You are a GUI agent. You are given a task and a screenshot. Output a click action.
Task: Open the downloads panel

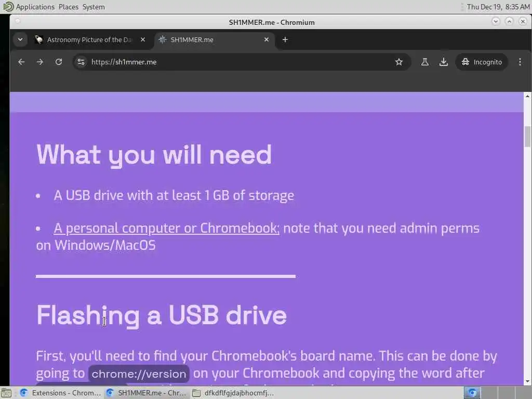[x=444, y=62]
